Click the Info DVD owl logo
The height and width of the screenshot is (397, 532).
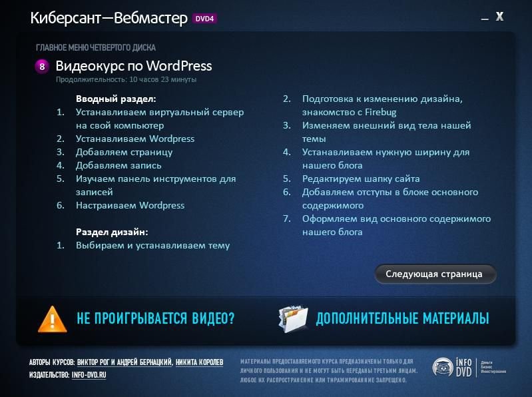443,367
